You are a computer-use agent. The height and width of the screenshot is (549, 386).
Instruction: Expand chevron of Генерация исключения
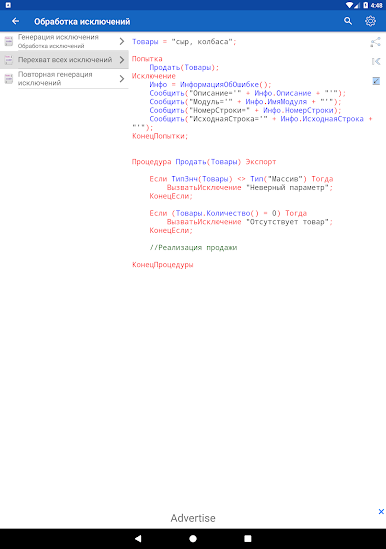coord(122,41)
